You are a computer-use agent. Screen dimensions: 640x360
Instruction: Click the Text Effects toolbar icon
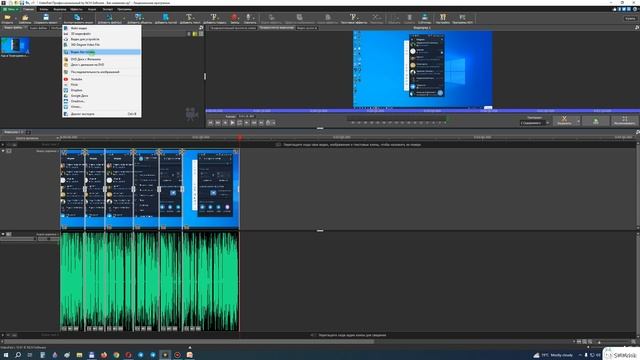[353, 18]
